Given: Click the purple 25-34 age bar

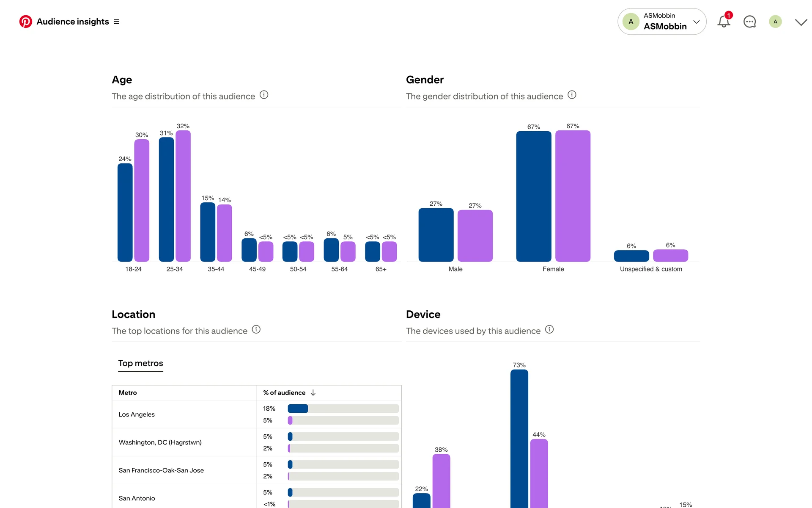Looking at the screenshot, I should point(183,196).
